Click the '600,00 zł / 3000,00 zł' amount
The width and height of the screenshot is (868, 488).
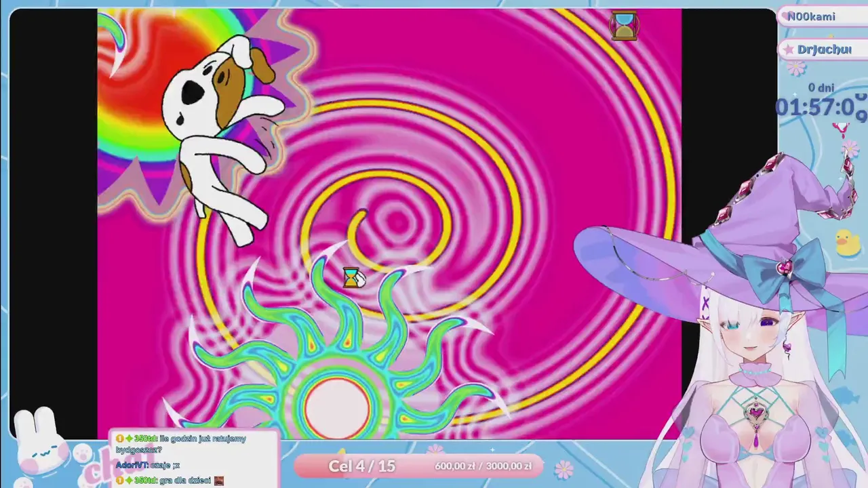click(x=483, y=466)
